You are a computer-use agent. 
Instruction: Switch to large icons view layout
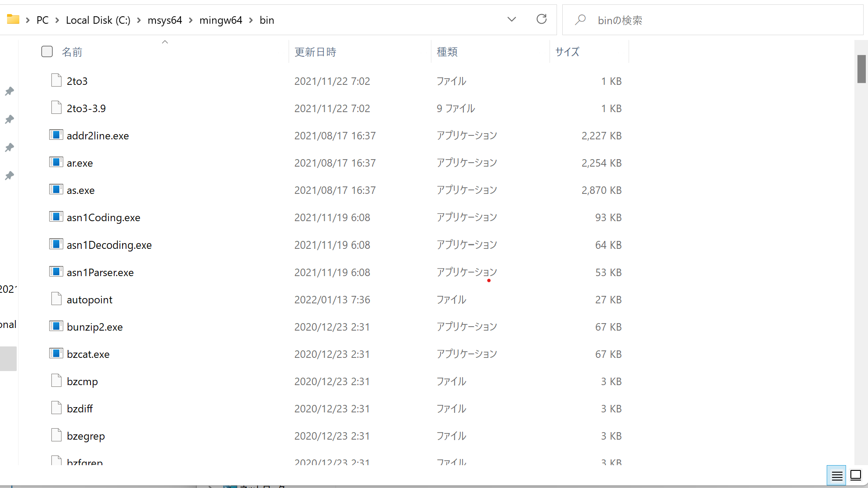click(856, 475)
